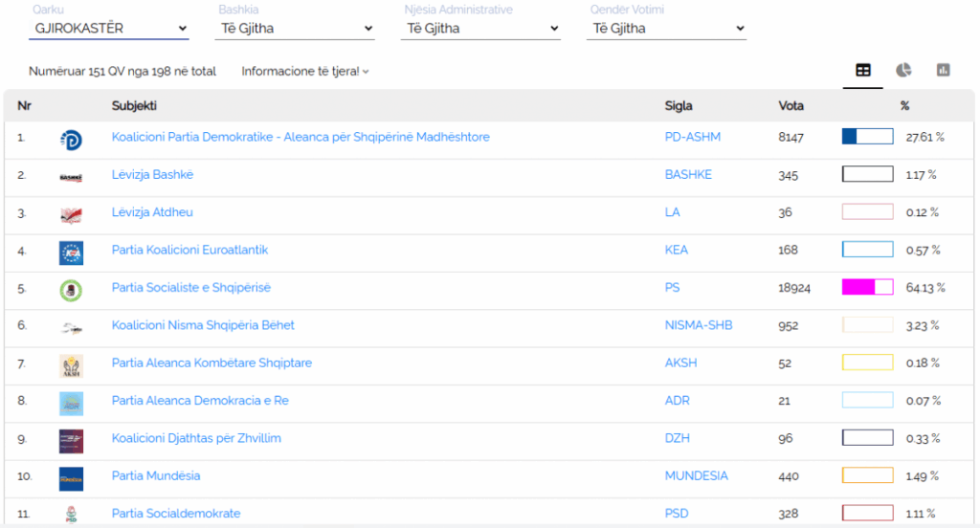Open Partia Koalicioni Euroatlantik link

coord(189,250)
